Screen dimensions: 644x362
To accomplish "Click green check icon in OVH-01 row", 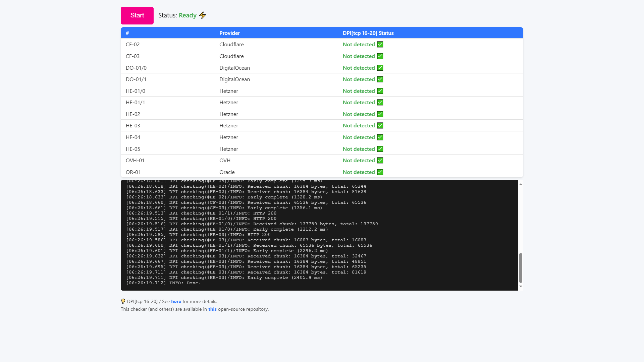I will tap(380, 161).
